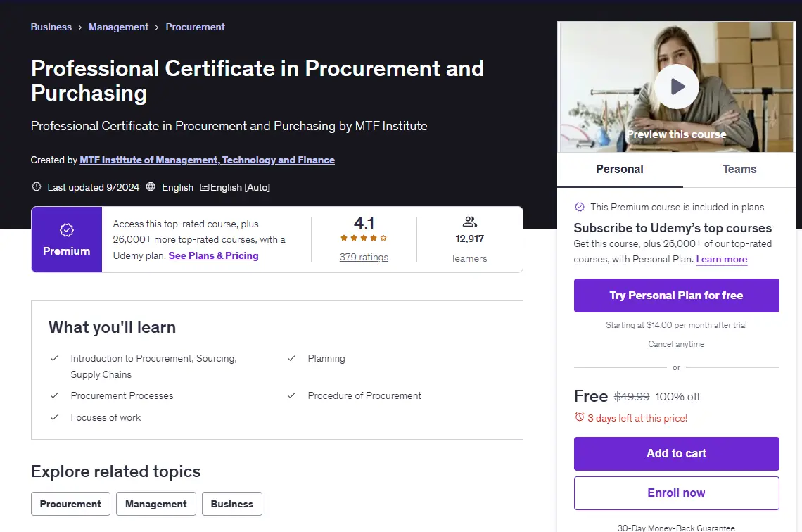
Task: Click the globe language icon
Action: [x=151, y=186]
